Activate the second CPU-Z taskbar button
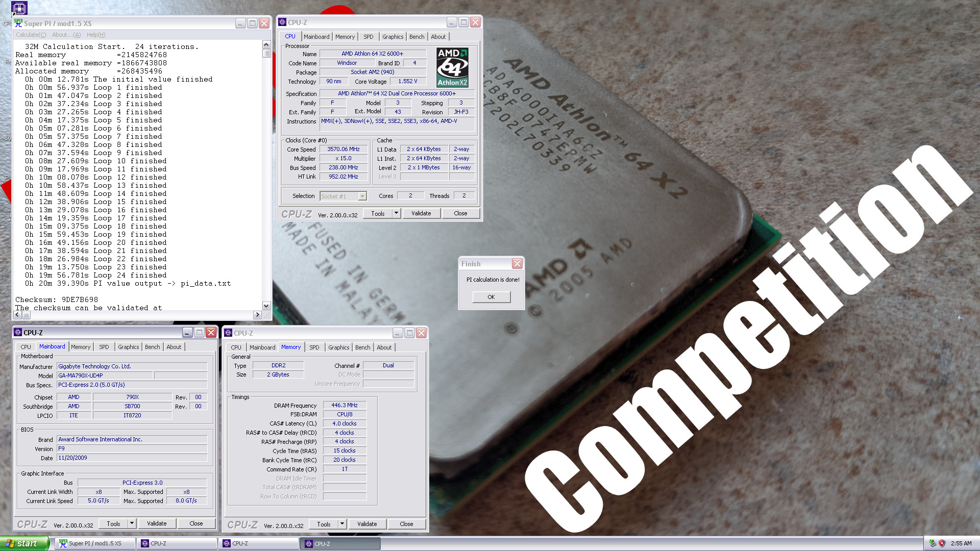Viewport: 980px width, 551px height. pos(258,543)
